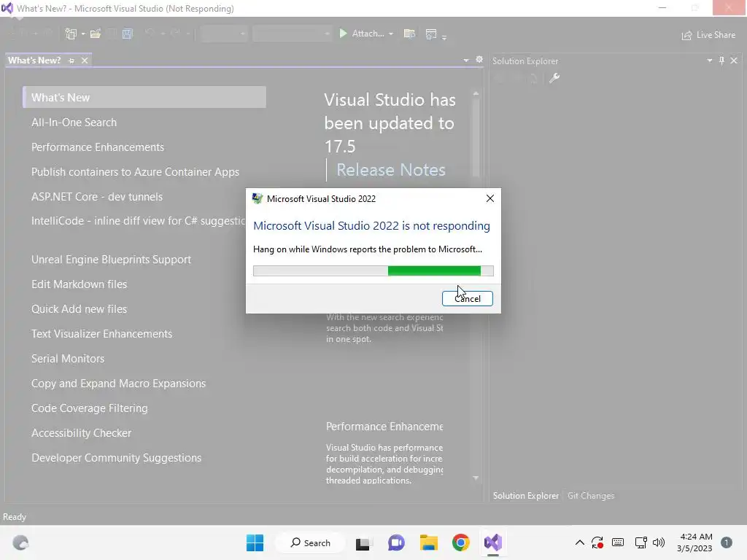Click the What's New vertical scrollbar thumb
The height and width of the screenshot is (560, 747).
point(476,138)
